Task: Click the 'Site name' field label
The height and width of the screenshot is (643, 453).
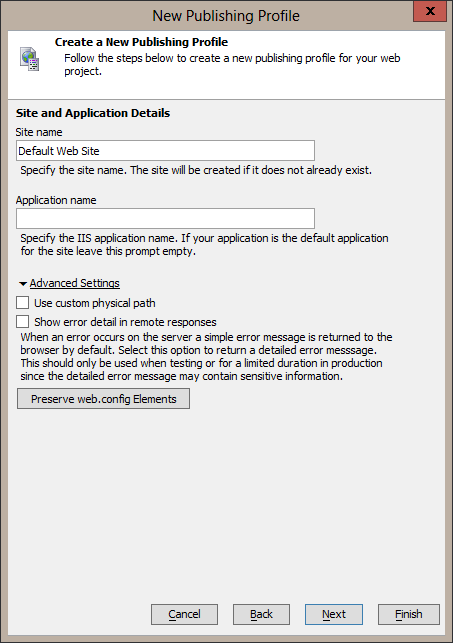Action: 39,132
